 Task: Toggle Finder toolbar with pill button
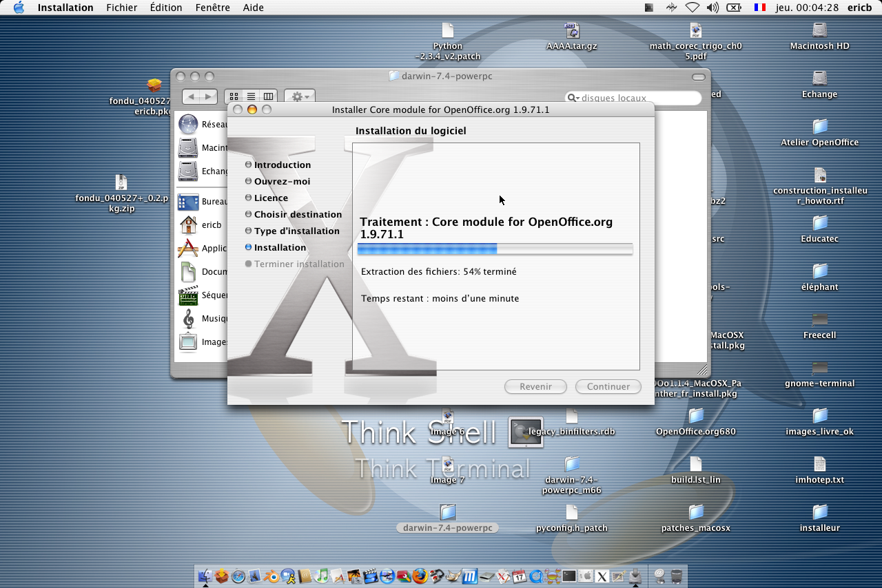[x=699, y=76]
